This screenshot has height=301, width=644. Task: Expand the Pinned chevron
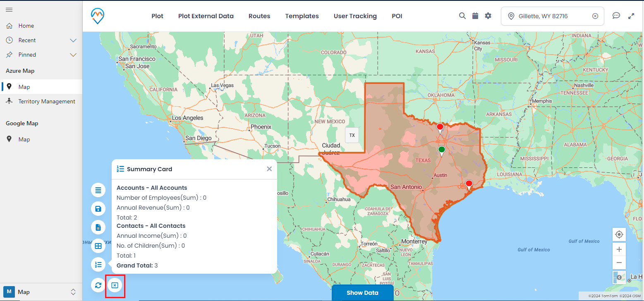[x=73, y=55]
